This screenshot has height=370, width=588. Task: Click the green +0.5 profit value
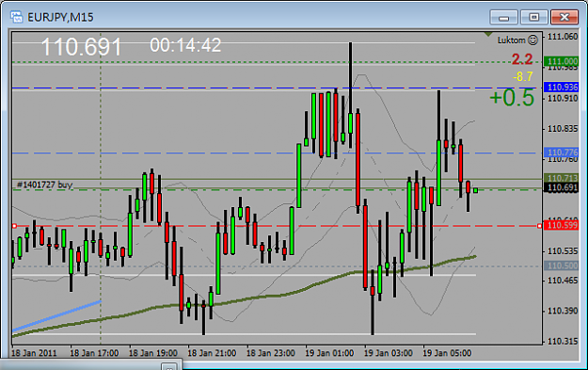(x=512, y=97)
